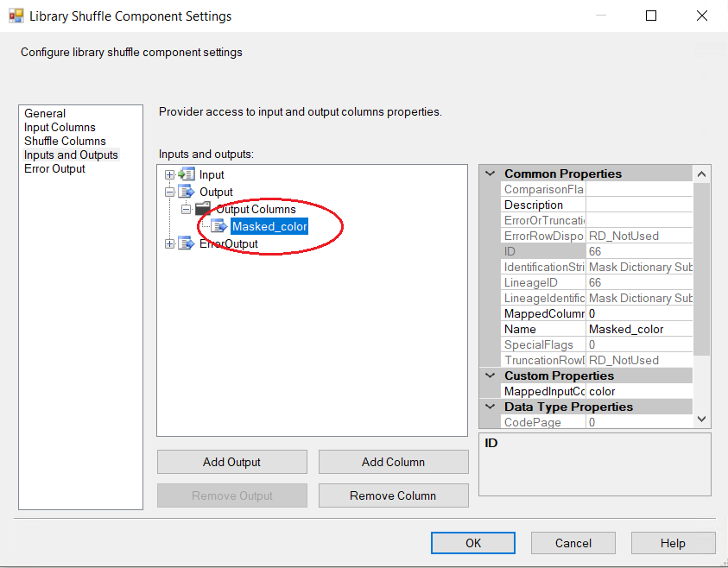Click the dialog title bar app icon
728x568 pixels.
(16, 16)
